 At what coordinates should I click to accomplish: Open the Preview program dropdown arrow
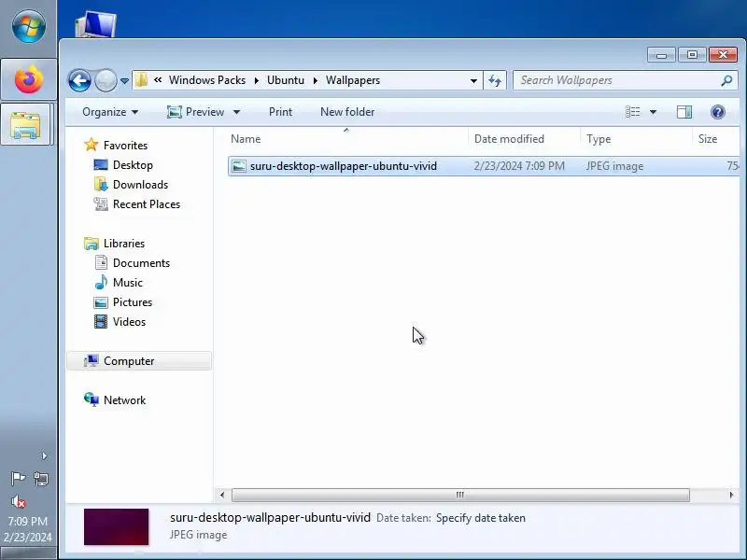237,112
